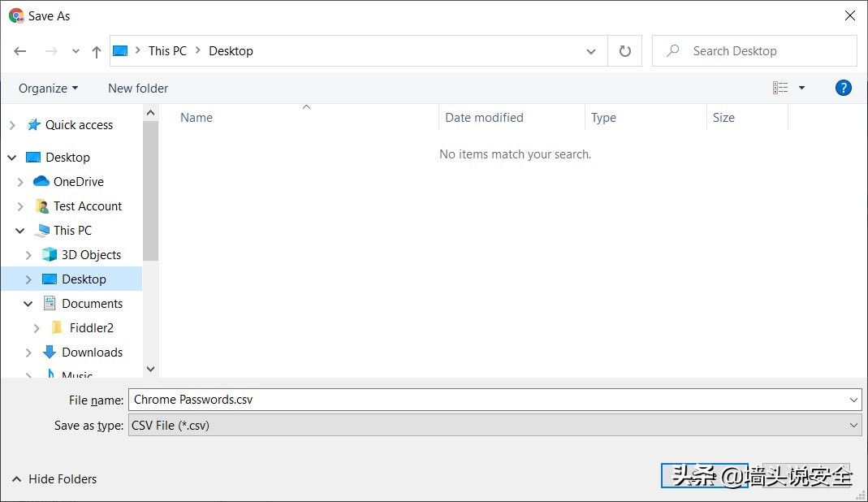This screenshot has height=502, width=868.
Task: Click the 3D Objects cube icon
Action: tap(50, 254)
